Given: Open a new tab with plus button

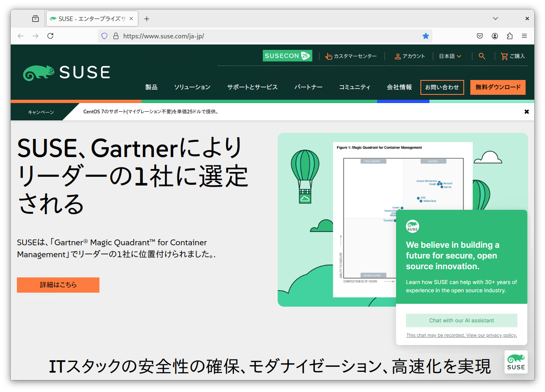Looking at the screenshot, I should point(146,19).
